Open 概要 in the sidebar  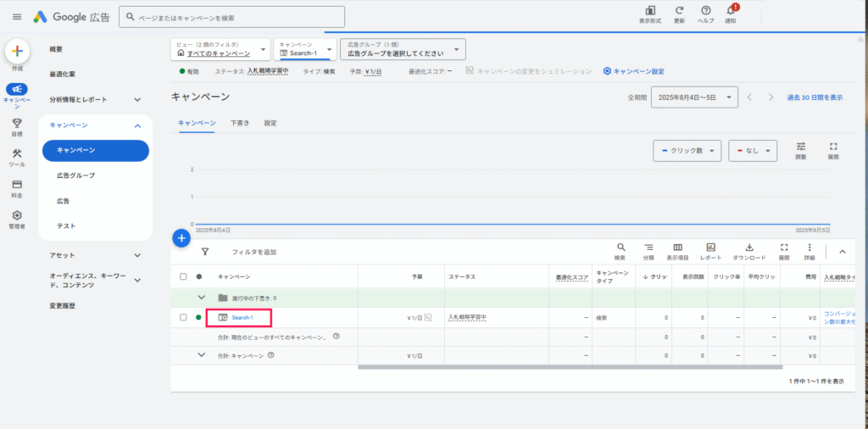click(56, 49)
